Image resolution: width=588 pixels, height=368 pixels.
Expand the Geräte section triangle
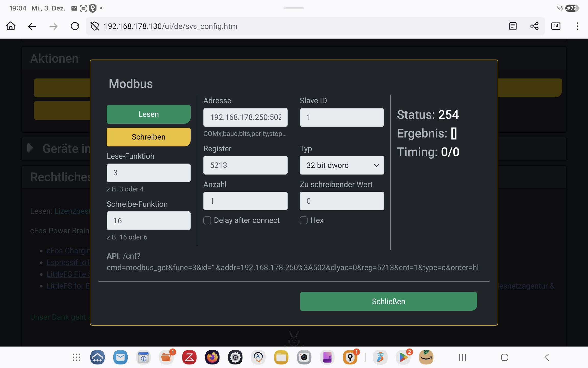pos(30,148)
